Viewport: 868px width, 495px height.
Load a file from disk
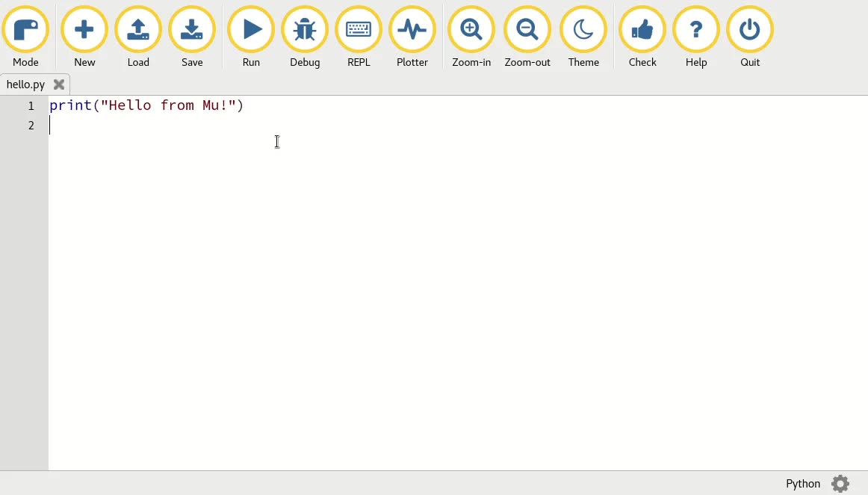(x=138, y=37)
